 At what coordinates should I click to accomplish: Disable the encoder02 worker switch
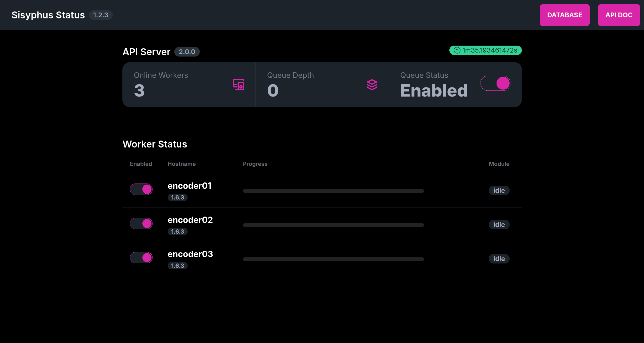pyautogui.click(x=141, y=224)
